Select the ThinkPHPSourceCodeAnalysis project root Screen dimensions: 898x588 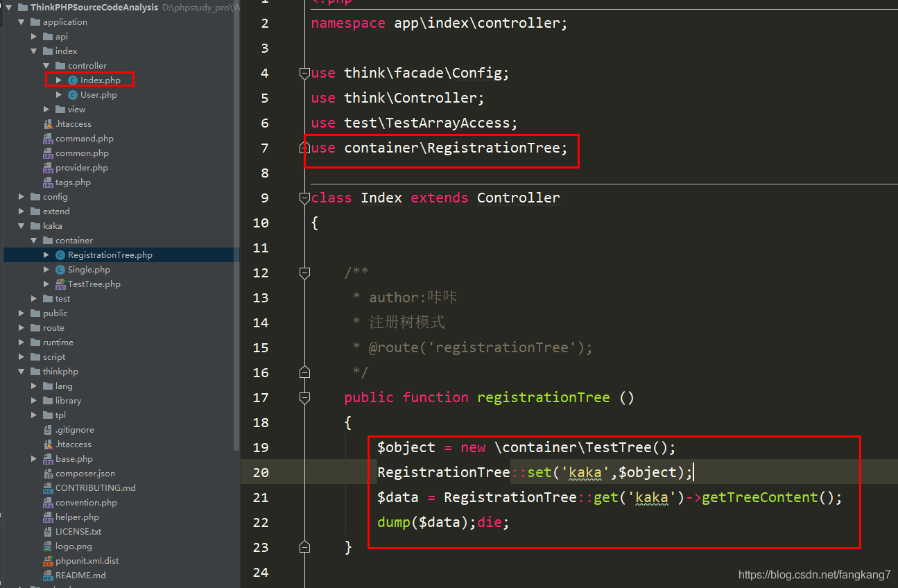[94, 8]
